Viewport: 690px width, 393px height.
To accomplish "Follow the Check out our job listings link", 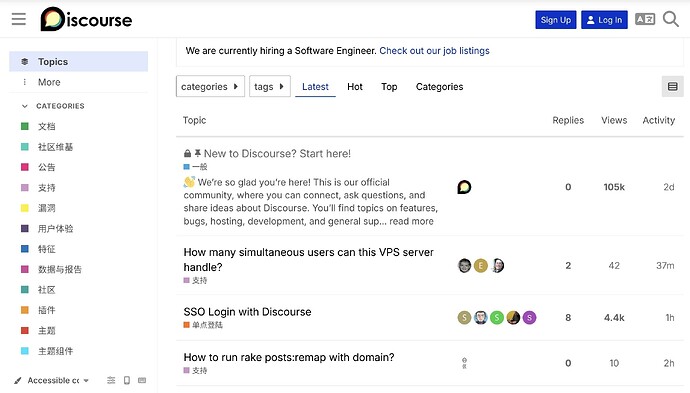I will (434, 51).
